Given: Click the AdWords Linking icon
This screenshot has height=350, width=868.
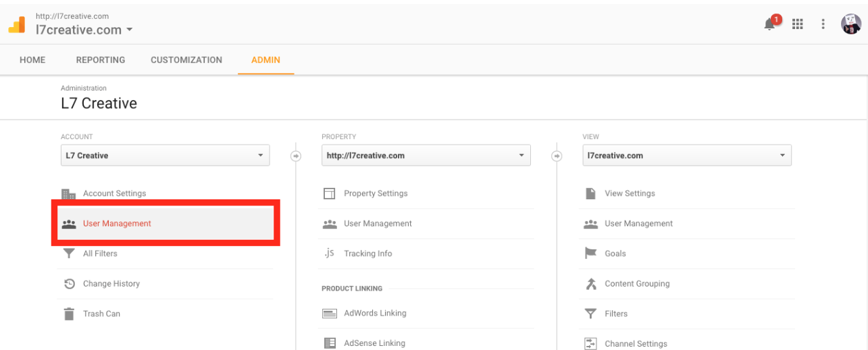Looking at the screenshot, I should pos(330,314).
